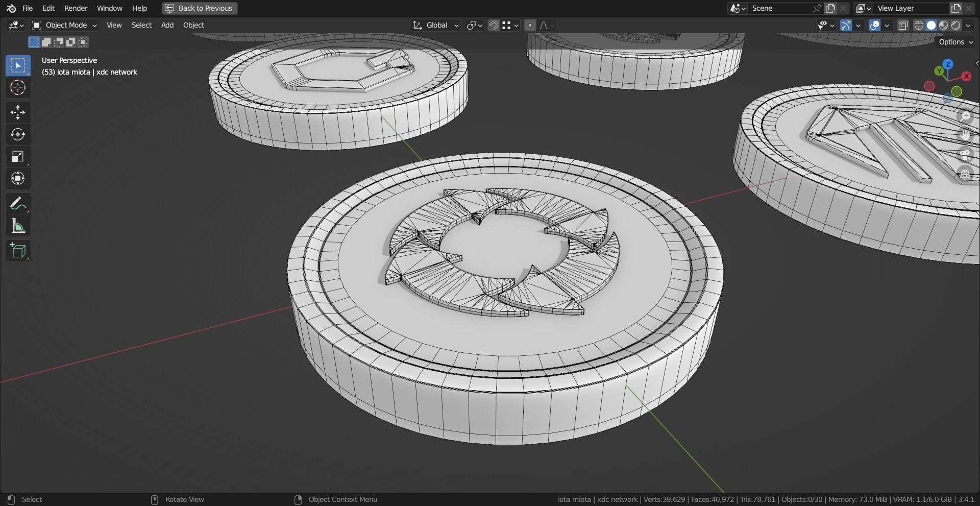Open the Render menu
This screenshot has width=980, height=506.
[76, 8]
